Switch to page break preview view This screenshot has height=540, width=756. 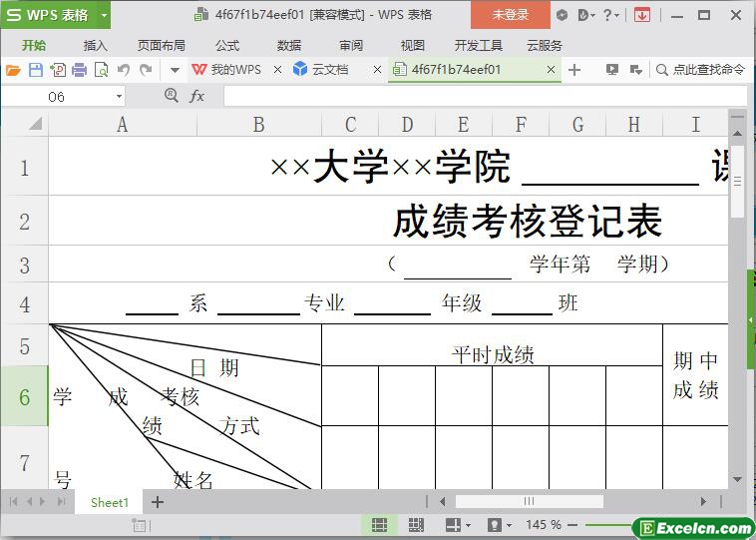coord(416,524)
